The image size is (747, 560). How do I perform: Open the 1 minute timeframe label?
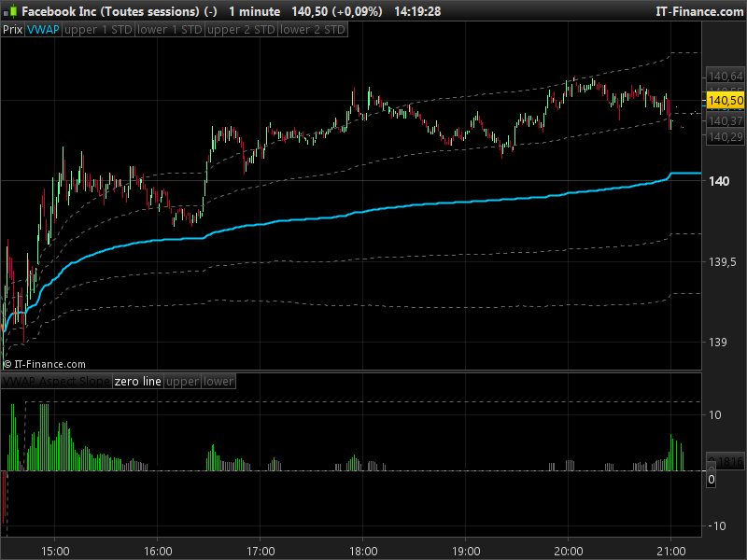[254, 11]
